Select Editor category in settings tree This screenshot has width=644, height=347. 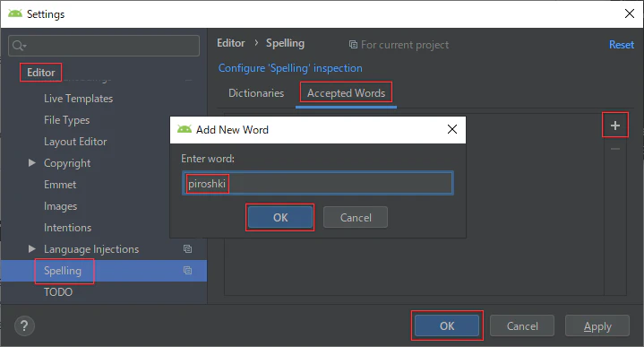pos(40,73)
